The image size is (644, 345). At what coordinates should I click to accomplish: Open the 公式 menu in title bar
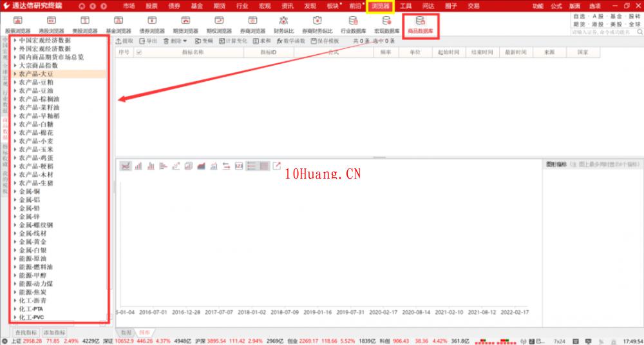pyautogui.click(x=556, y=6)
